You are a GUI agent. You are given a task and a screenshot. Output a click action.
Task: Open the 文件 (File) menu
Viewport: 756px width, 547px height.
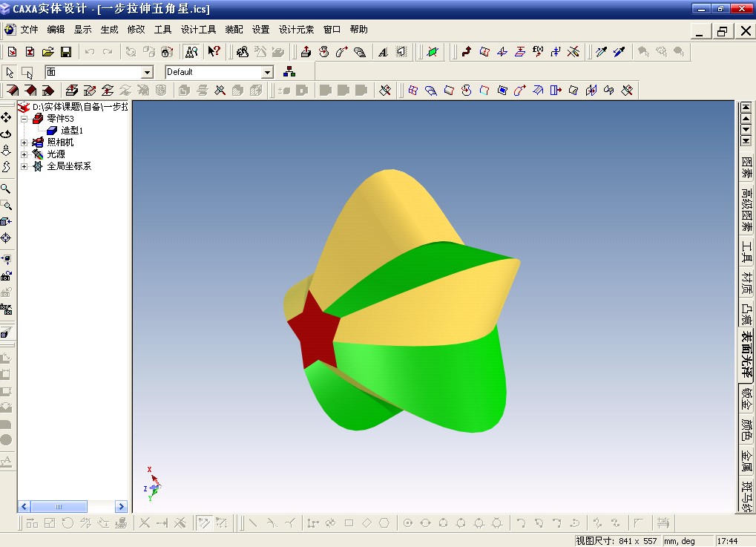coord(29,30)
